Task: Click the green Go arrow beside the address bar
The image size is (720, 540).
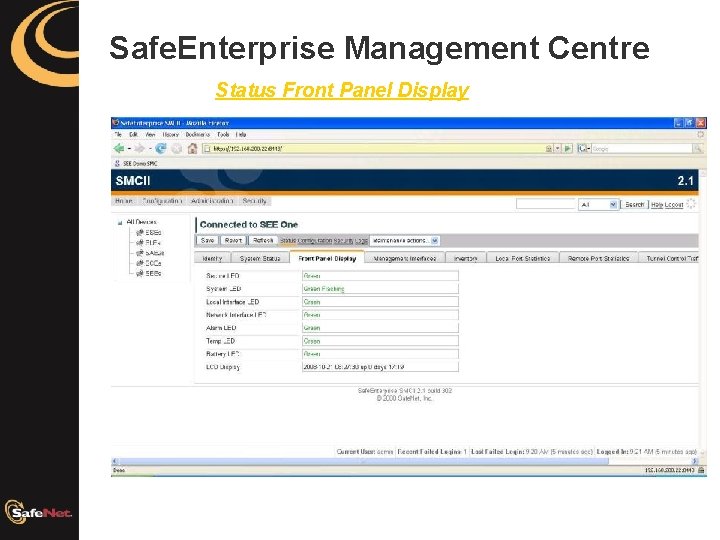Action: point(568,148)
